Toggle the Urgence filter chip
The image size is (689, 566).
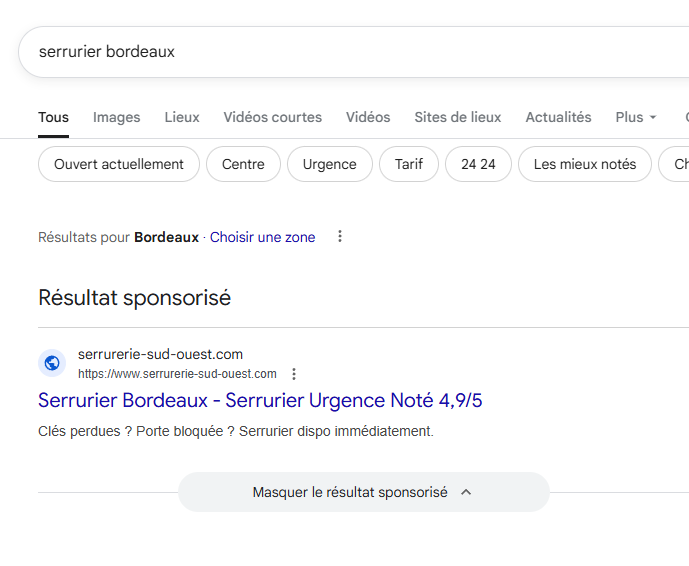coord(329,164)
